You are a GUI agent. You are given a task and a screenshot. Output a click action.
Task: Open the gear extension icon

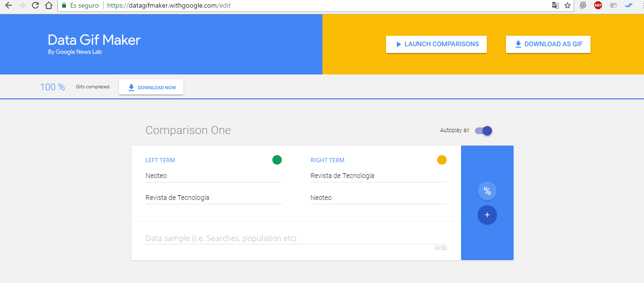pos(583,6)
